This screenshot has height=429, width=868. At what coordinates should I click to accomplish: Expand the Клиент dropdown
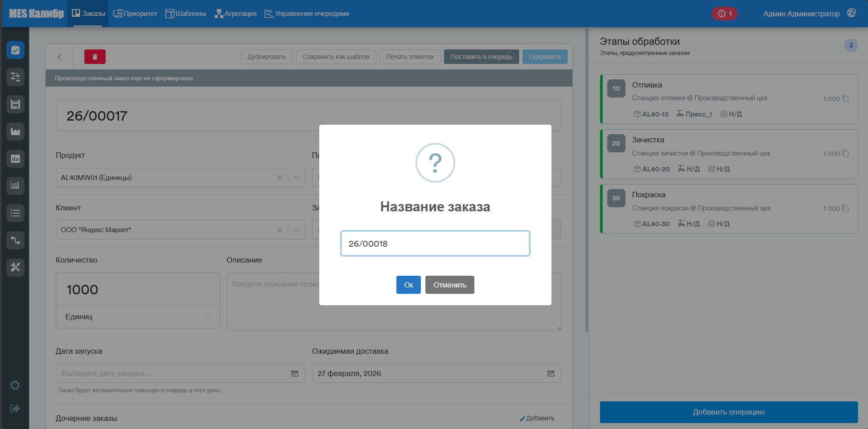pos(297,230)
